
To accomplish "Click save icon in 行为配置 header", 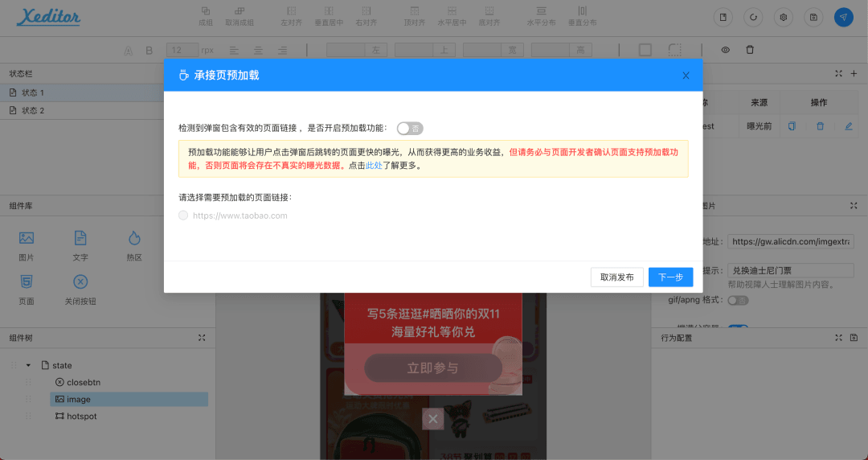I will tap(854, 338).
